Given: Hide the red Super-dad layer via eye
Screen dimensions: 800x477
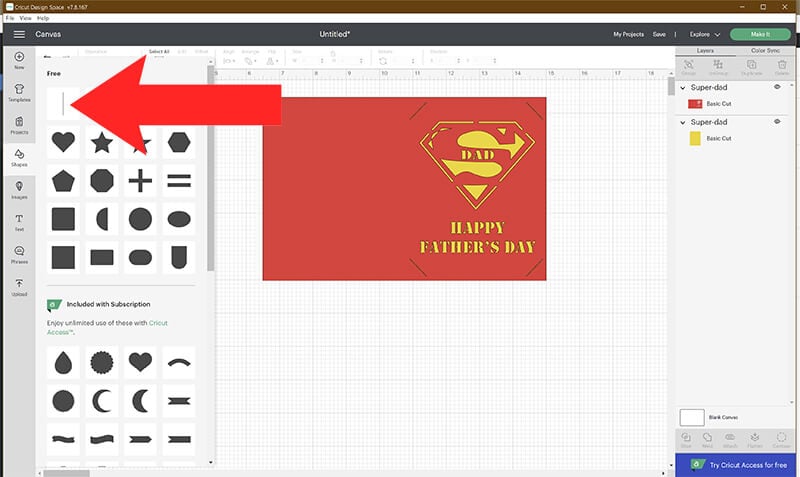Looking at the screenshot, I should click(777, 87).
